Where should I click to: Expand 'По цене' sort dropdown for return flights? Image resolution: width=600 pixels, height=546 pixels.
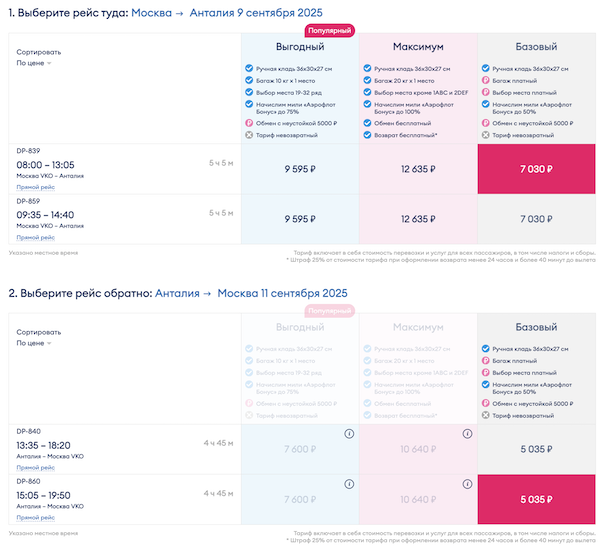pyautogui.click(x=34, y=343)
